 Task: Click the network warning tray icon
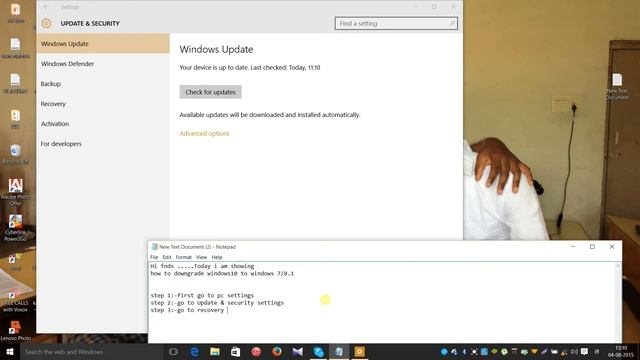coord(564,352)
